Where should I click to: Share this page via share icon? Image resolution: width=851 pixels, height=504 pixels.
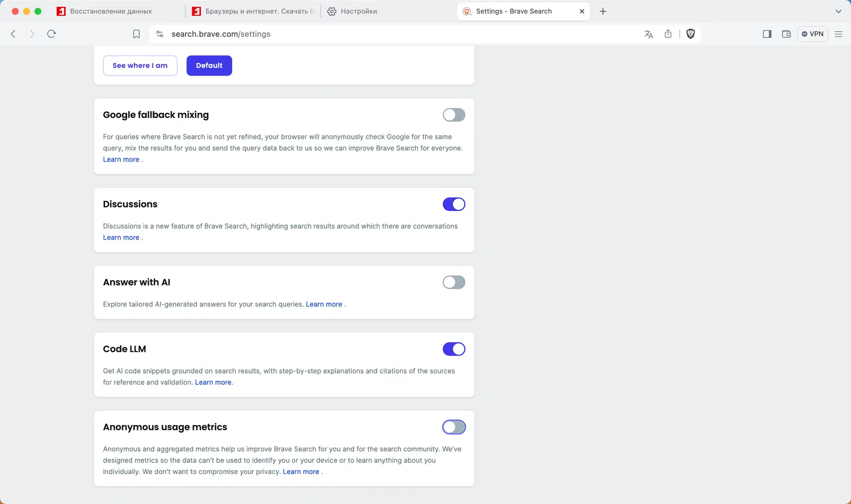point(668,34)
